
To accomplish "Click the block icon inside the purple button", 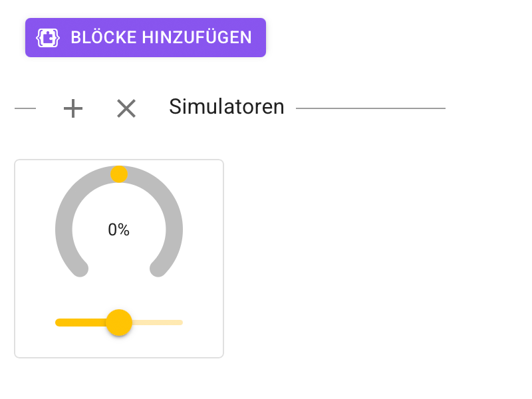I will (x=49, y=37).
